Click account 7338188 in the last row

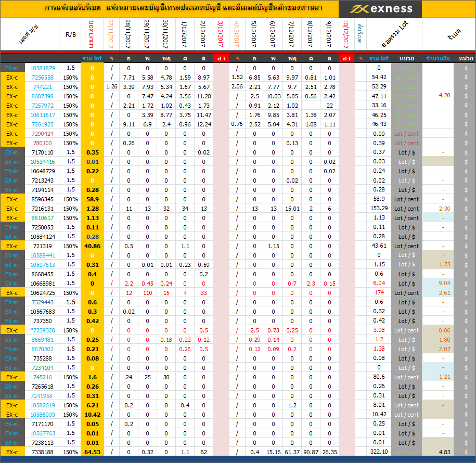[42, 452]
